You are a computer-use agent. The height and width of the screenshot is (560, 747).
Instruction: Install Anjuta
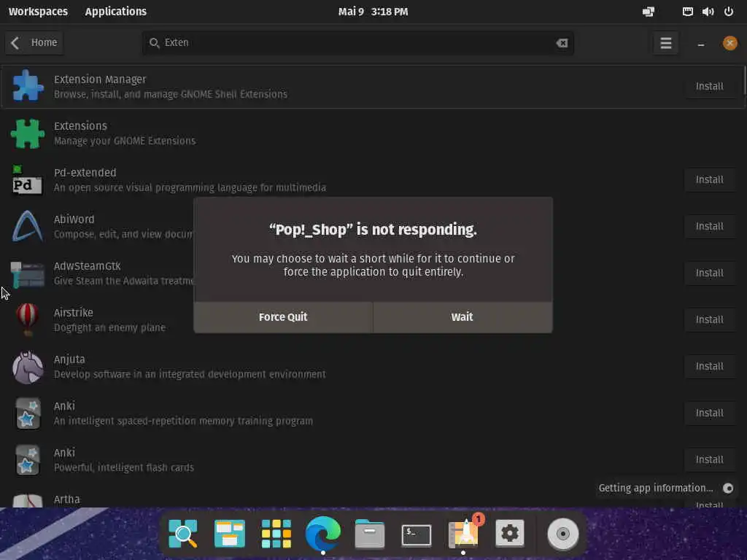coord(709,366)
